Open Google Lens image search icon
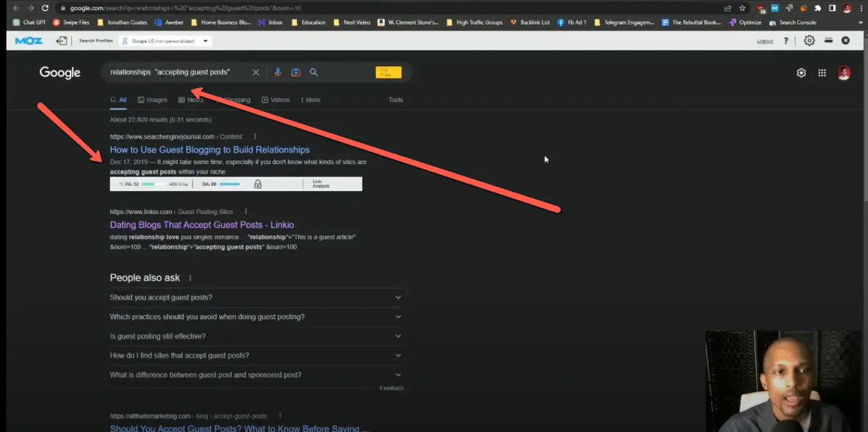 295,72
